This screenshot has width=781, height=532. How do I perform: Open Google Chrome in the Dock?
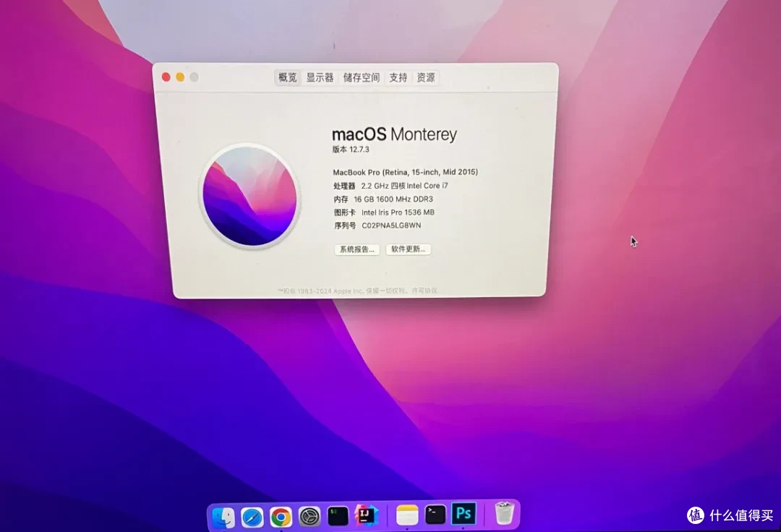pyautogui.click(x=281, y=517)
